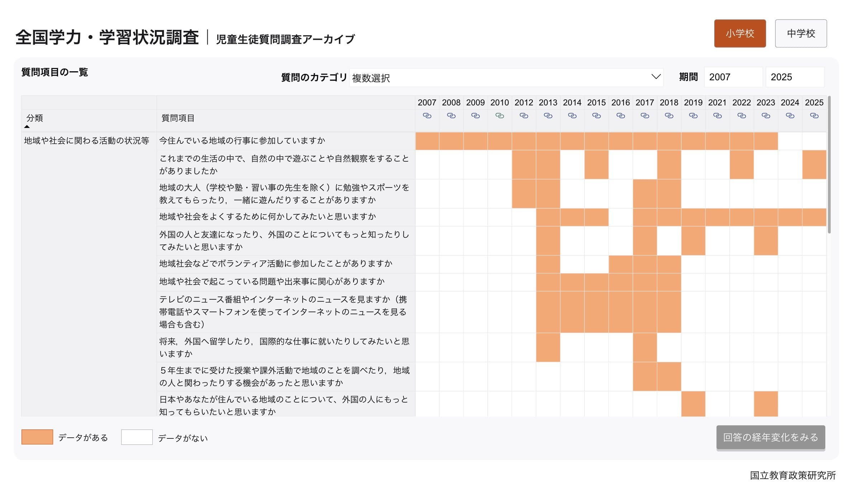The height and width of the screenshot is (504, 854).
Task: Click the link icon under 2007
Action: pyautogui.click(x=427, y=116)
